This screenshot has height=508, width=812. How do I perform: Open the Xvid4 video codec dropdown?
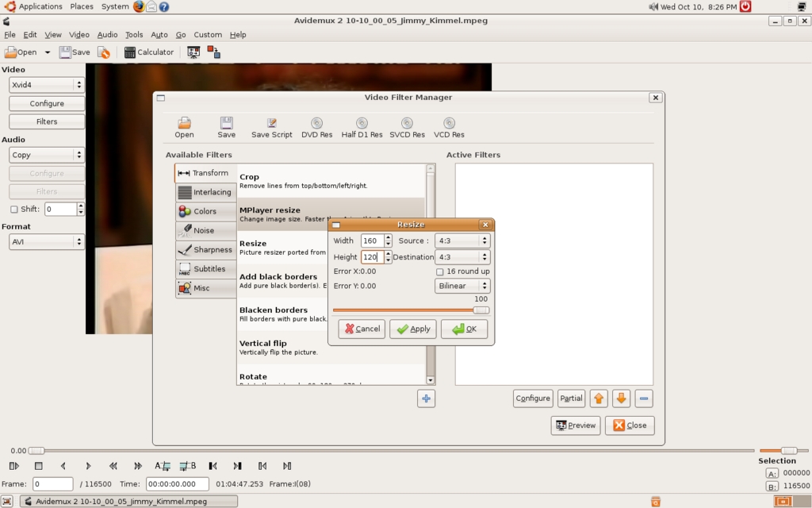coord(47,85)
